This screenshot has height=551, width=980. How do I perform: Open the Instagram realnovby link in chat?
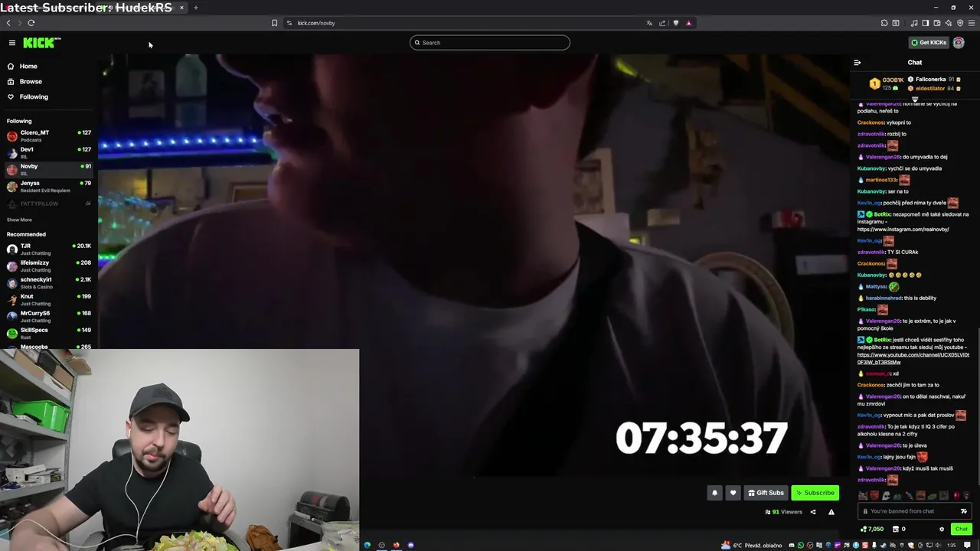pos(903,230)
